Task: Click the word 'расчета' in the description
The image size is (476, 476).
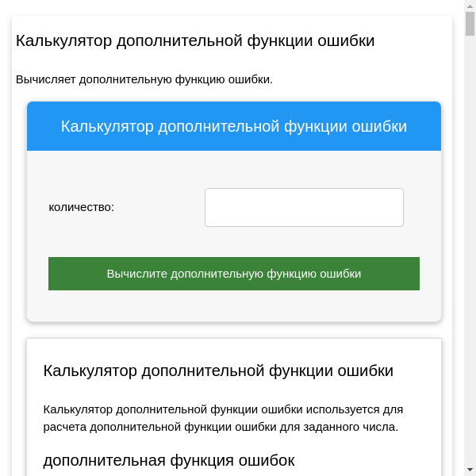Action: 65,427
